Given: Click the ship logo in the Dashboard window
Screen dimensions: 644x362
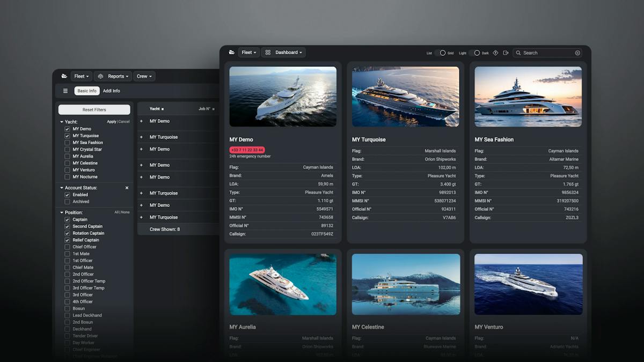Looking at the screenshot, I should 231,53.
